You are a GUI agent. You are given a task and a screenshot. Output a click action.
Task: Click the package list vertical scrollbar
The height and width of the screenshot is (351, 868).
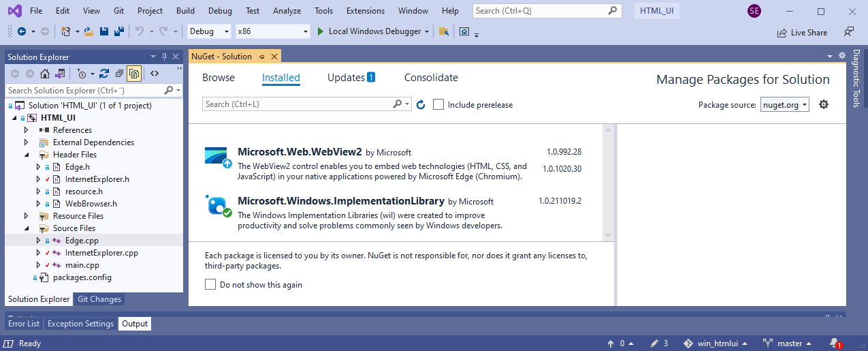click(608, 182)
